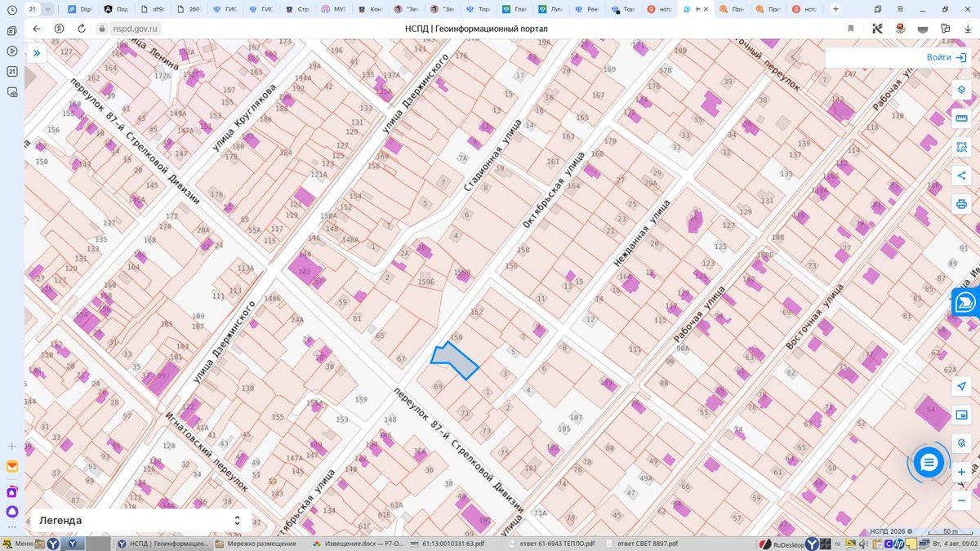The width and height of the screenshot is (980, 551).
Task: Click the highlighted blue land parcel
Action: (x=455, y=361)
